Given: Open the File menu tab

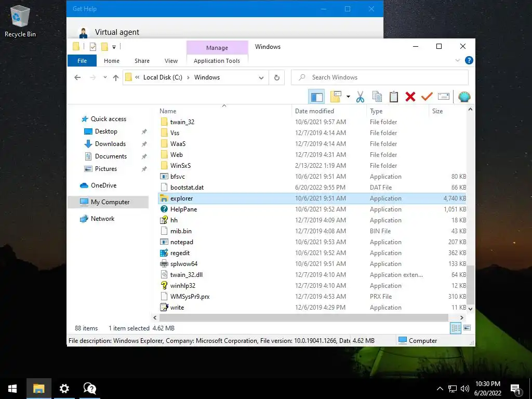Looking at the screenshot, I should tap(82, 61).
